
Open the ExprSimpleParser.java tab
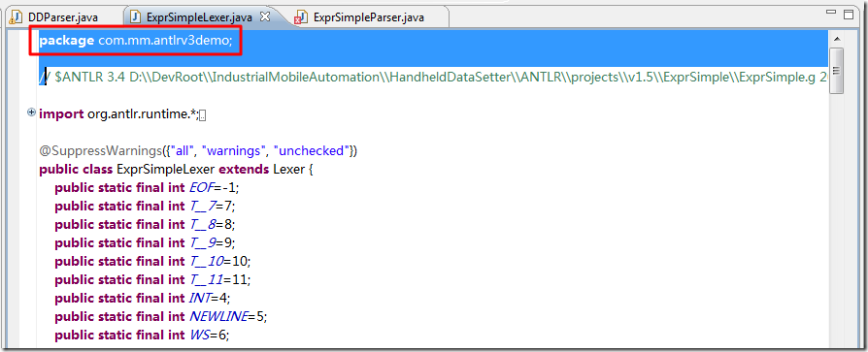click(x=369, y=17)
